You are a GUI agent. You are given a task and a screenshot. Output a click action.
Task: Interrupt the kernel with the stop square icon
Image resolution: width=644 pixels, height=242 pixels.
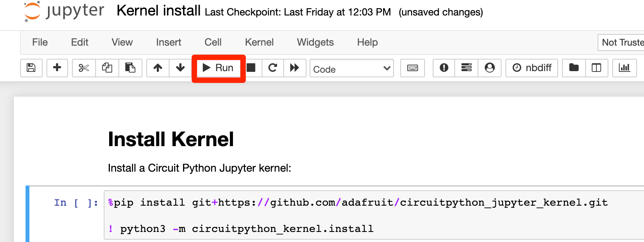pyautogui.click(x=251, y=68)
